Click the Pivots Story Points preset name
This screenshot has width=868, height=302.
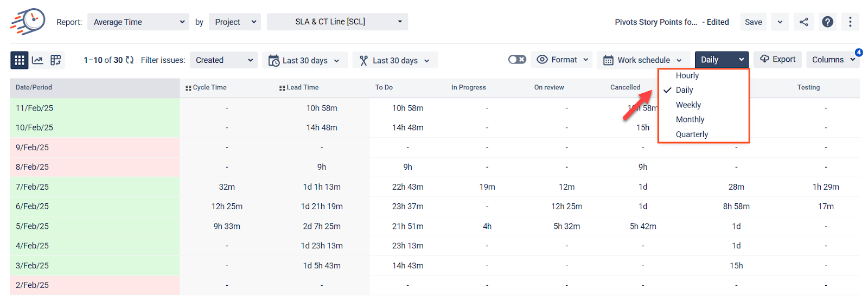(656, 22)
